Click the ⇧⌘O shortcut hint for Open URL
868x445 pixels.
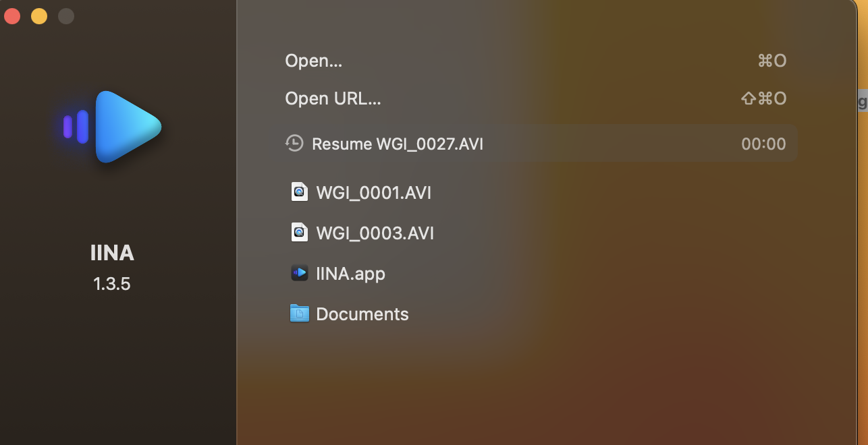pos(763,98)
